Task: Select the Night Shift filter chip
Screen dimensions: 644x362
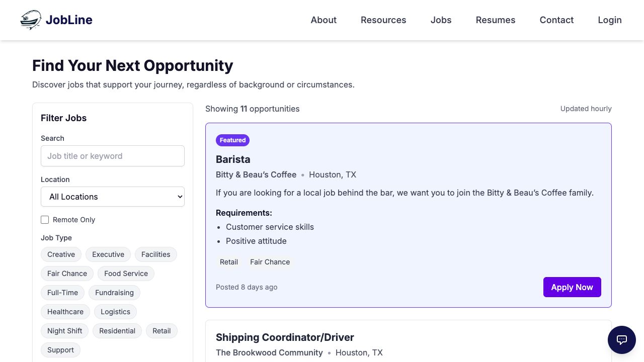Action: pyautogui.click(x=64, y=331)
